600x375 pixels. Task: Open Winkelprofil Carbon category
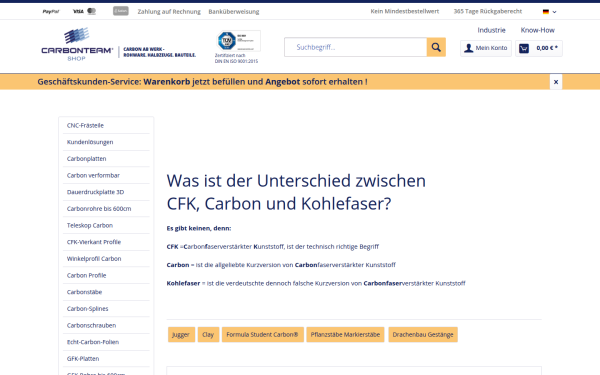[x=106, y=259]
